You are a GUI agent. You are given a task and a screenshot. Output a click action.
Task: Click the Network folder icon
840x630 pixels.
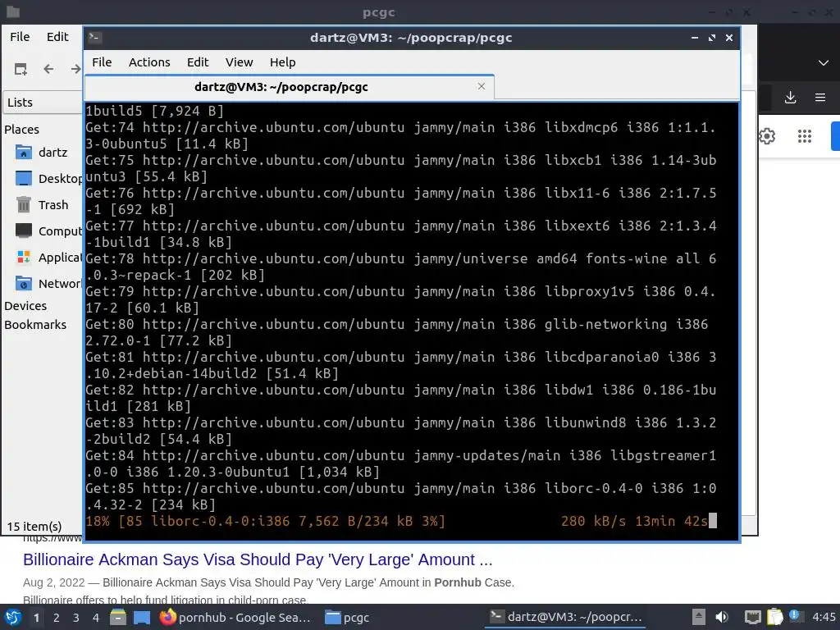(x=24, y=283)
